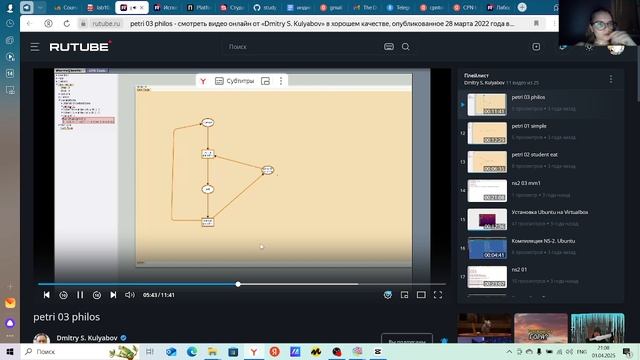Click the rutube.ru address field
Viewport: 640px width, 360px height.
tap(106, 24)
